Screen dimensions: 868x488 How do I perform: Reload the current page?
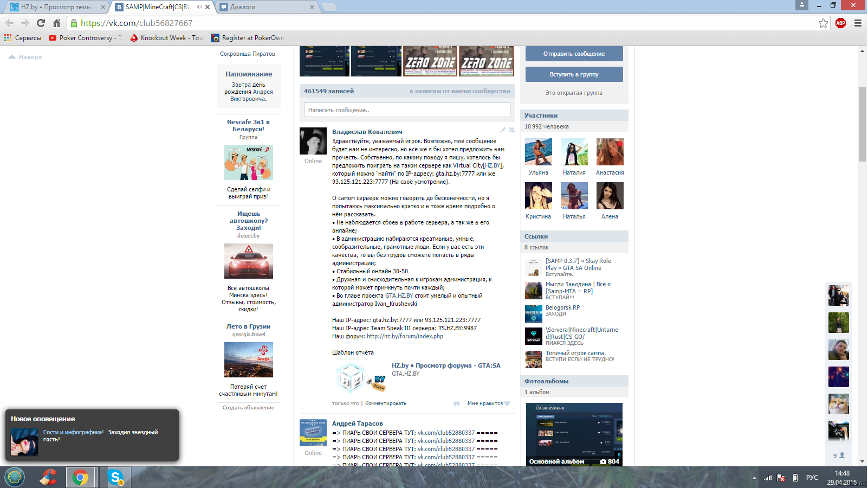tap(41, 23)
